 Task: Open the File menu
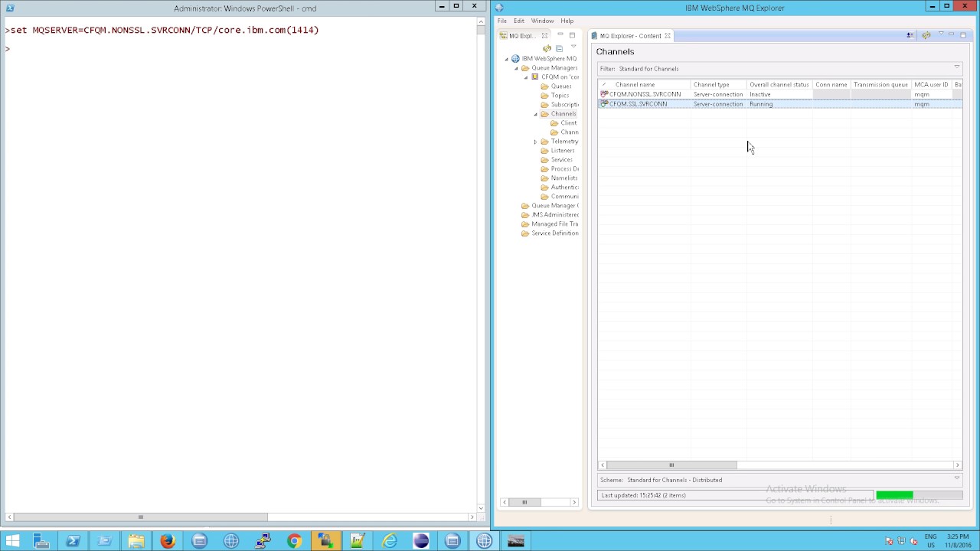502,21
